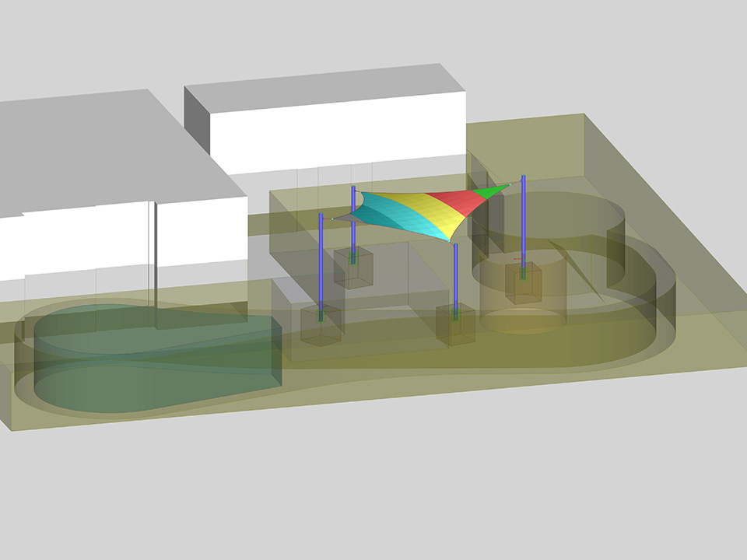Pick foundation block under front-center column
Image resolution: width=747 pixels, height=560 pixels.
click(455, 324)
